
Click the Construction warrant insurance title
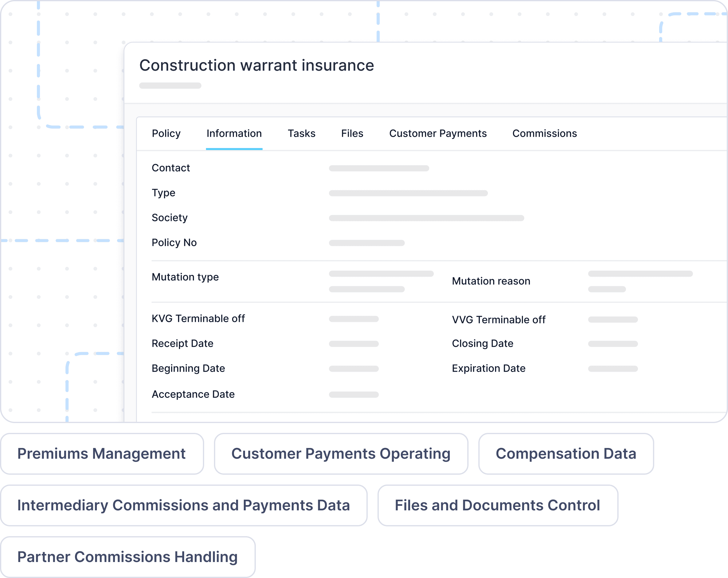tap(257, 65)
